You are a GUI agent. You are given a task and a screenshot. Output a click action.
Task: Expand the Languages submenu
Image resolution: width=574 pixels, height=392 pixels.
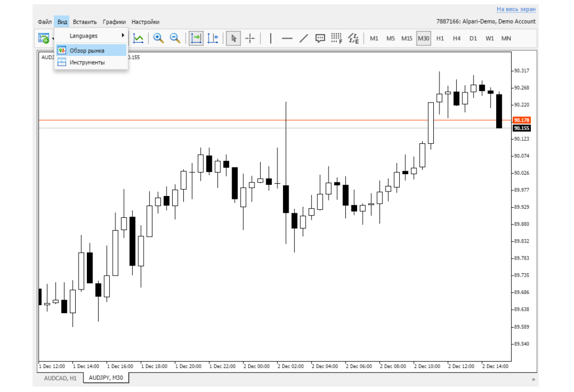91,36
